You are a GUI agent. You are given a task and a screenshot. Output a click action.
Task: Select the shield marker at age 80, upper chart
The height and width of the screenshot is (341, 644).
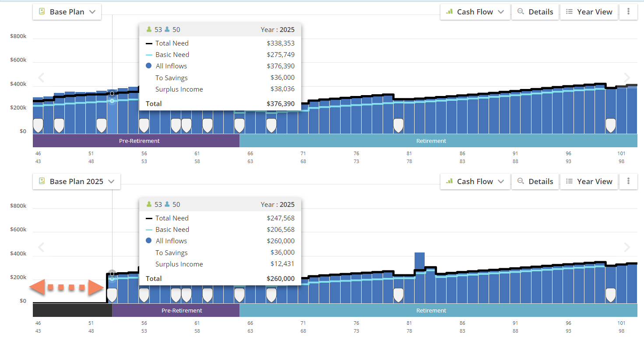(398, 125)
